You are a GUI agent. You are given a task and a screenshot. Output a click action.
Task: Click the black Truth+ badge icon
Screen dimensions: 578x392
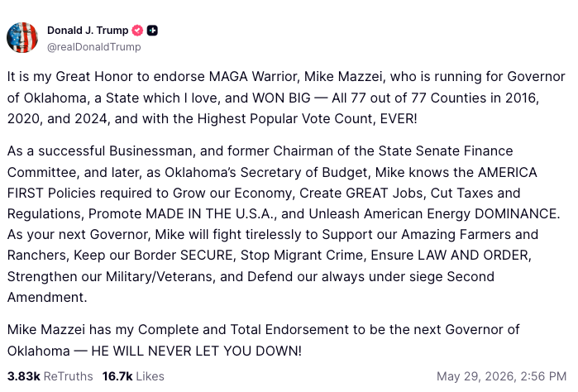[x=152, y=31]
